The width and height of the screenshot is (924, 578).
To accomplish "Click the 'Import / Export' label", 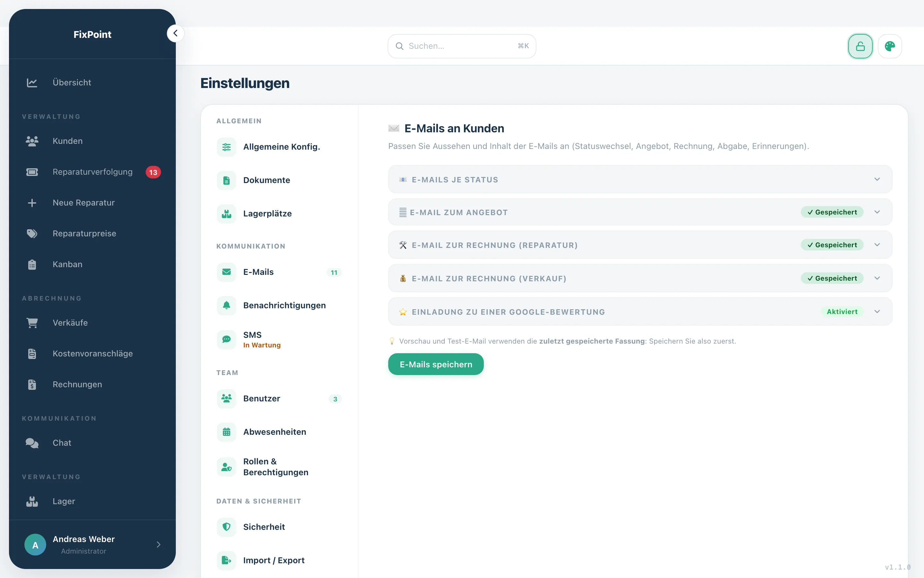I will [274, 560].
